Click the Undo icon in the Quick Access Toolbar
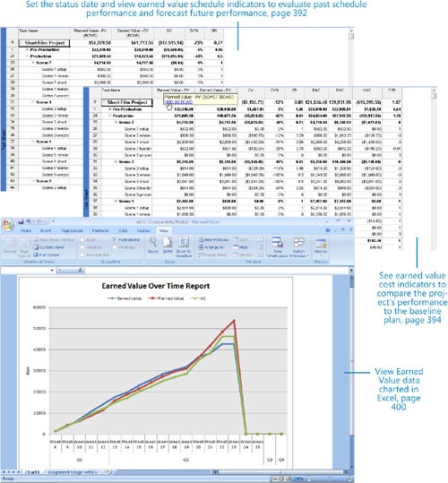448x483 pixels. pos(29,221)
